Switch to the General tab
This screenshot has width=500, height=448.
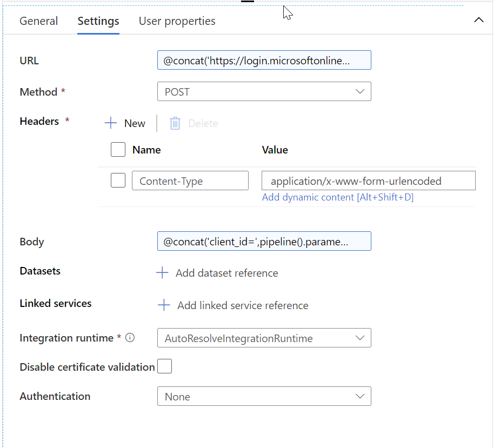coord(38,21)
